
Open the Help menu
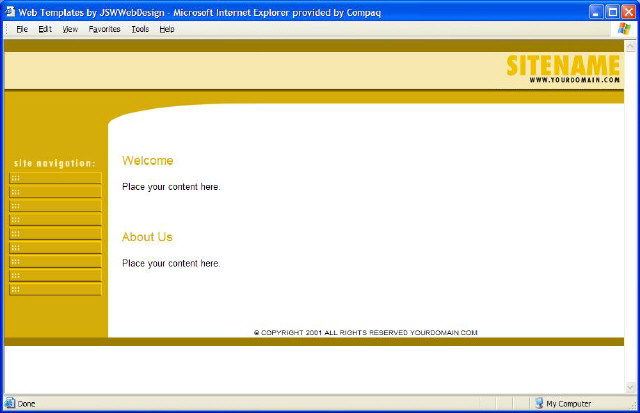[x=166, y=29]
